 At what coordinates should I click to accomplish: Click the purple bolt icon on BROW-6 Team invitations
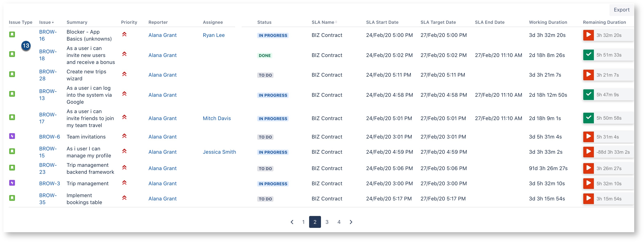(12, 136)
